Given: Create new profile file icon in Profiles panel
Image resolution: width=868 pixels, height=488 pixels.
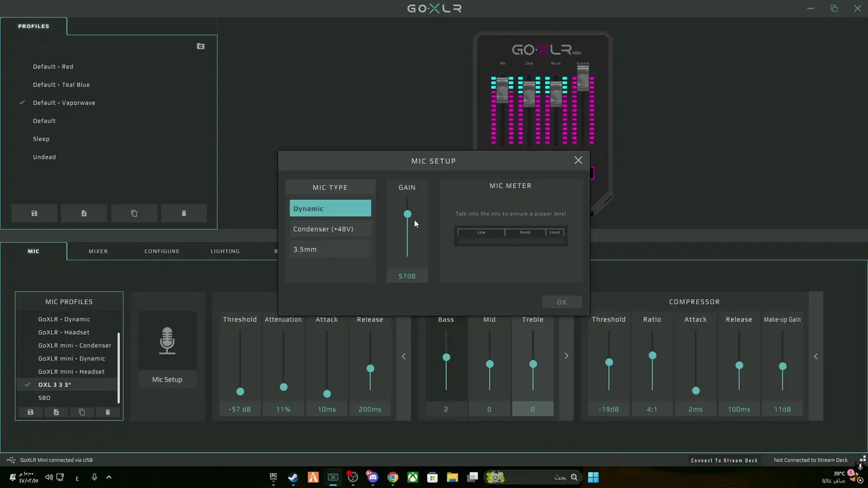Looking at the screenshot, I should click(x=84, y=213).
